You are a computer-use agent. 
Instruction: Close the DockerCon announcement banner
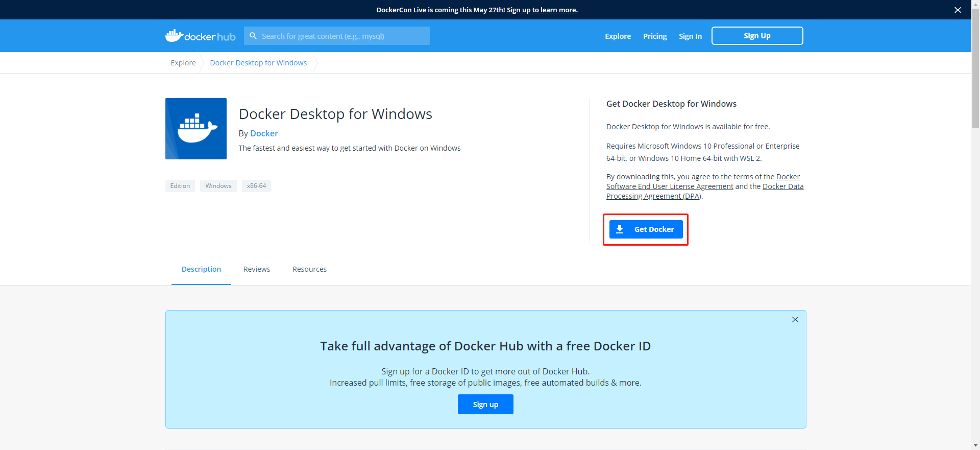(x=958, y=10)
